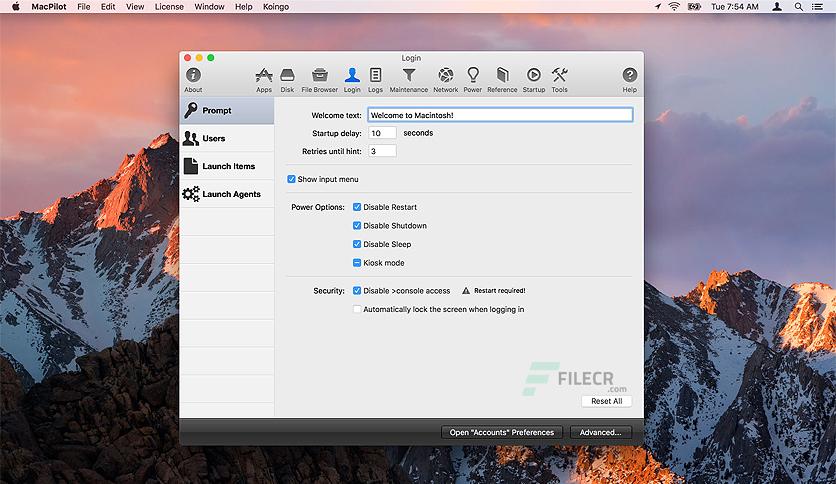Select Prompt in the sidebar

coord(227,110)
